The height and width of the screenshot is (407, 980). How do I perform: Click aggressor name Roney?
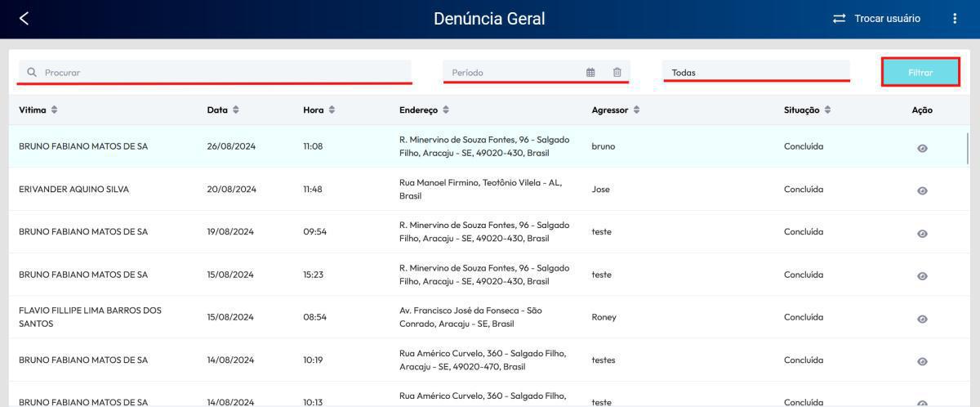pyautogui.click(x=604, y=317)
